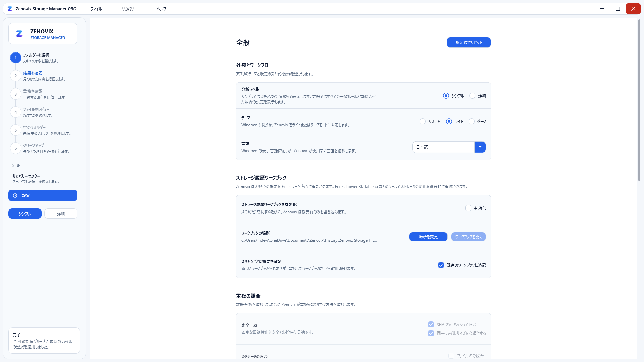The image size is (644, 362).
Task: Click the 完了 status card
Action: click(44, 341)
